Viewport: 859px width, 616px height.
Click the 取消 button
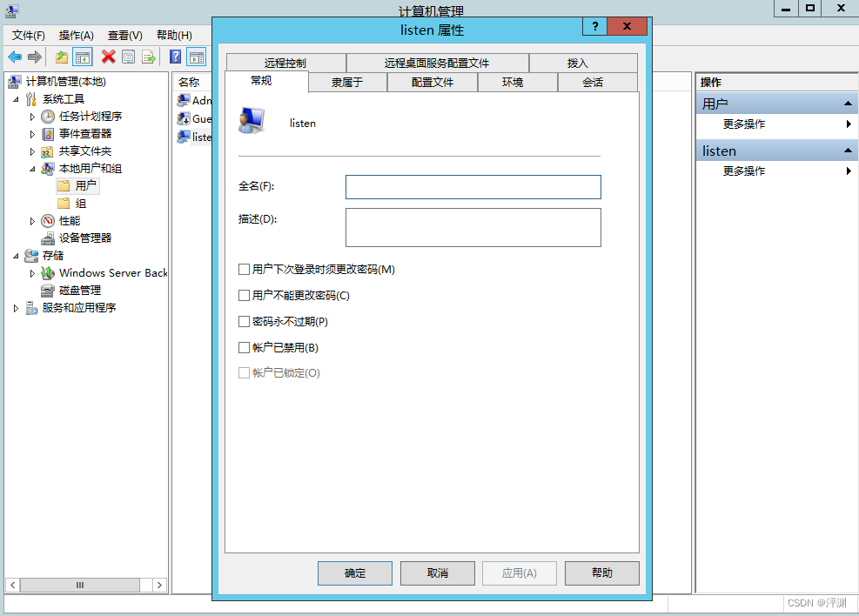click(438, 573)
